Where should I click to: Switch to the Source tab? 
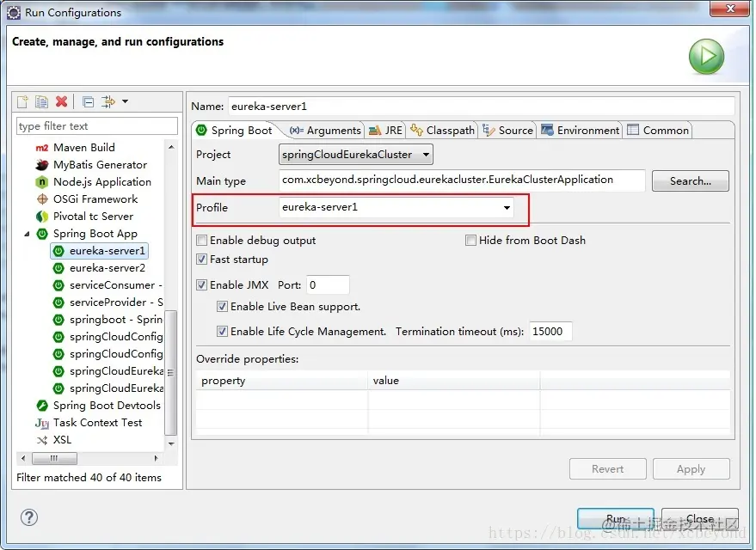[507, 131]
